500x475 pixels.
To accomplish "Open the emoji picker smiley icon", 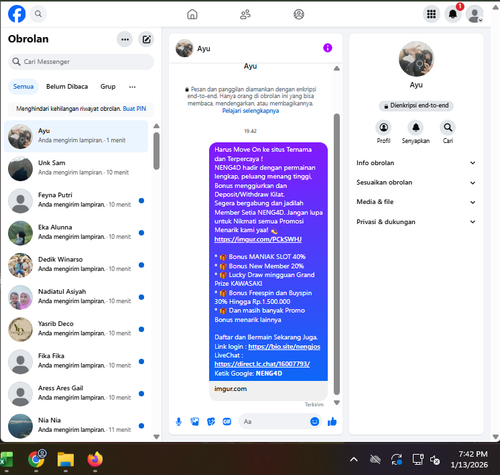I will tap(314, 422).
